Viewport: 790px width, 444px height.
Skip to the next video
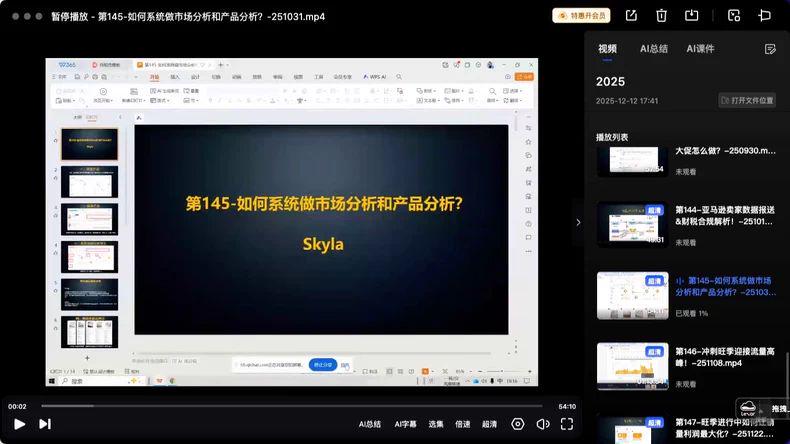(x=45, y=424)
